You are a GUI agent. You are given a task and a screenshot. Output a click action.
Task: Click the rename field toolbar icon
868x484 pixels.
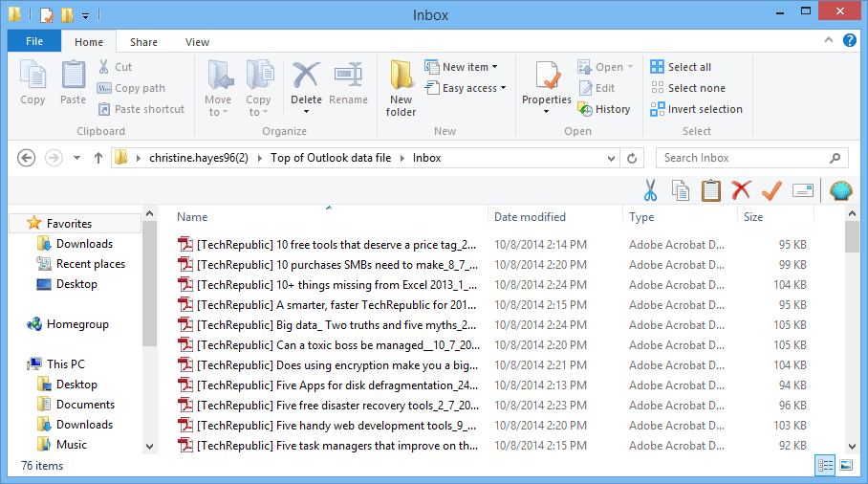pos(803,190)
